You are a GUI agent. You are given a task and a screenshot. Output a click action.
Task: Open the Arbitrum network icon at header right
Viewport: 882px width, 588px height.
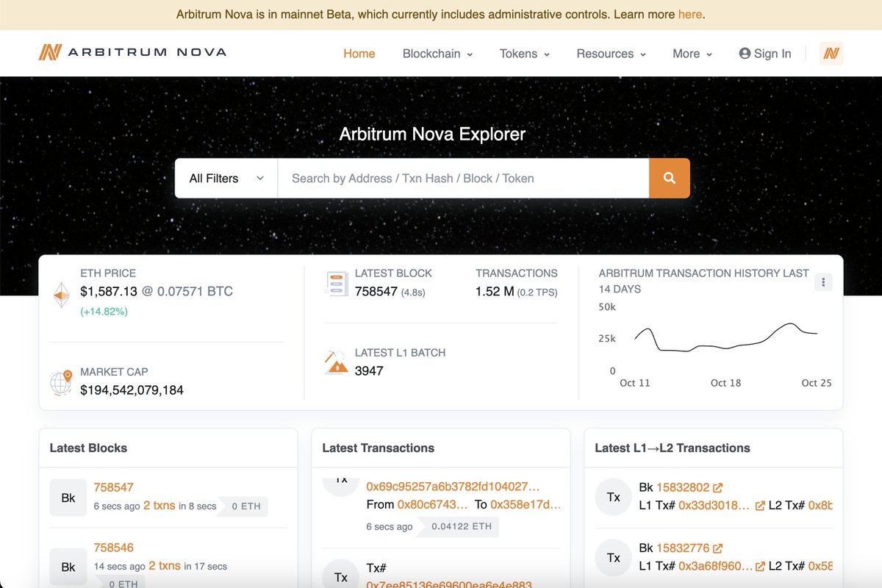click(831, 54)
